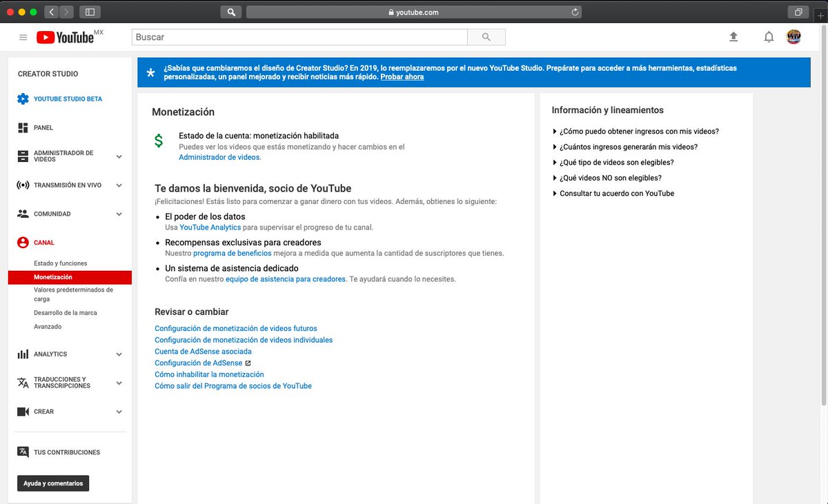Open programa de beneficios link
The height and width of the screenshot is (504, 828).
233,253
